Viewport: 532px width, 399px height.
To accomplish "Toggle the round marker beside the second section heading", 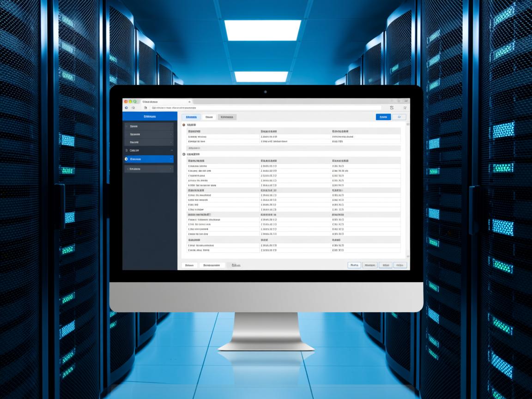I will point(184,154).
